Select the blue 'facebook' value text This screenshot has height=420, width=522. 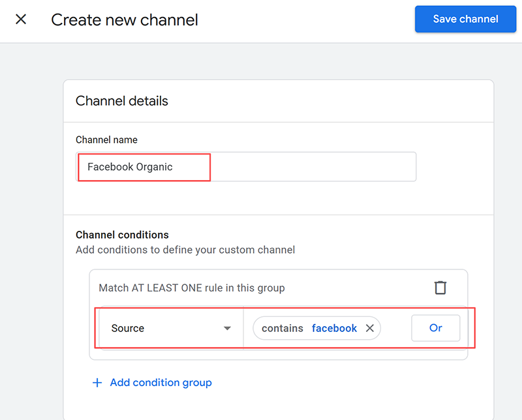[x=334, y=329]
